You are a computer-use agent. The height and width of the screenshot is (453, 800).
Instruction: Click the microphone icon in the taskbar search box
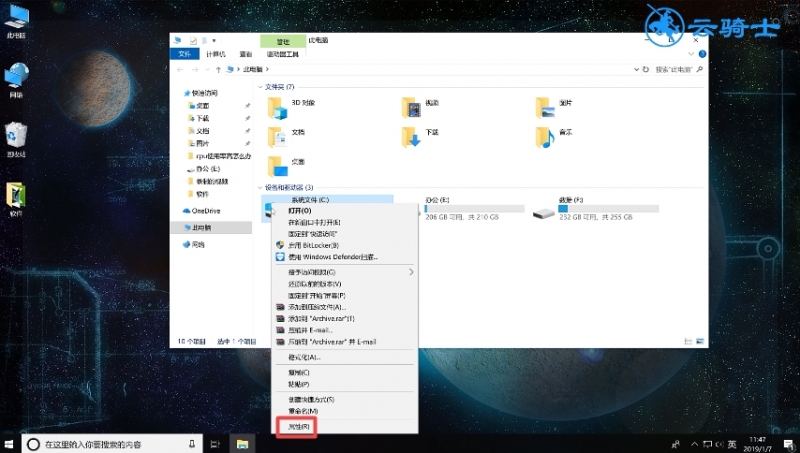point(192,444)
